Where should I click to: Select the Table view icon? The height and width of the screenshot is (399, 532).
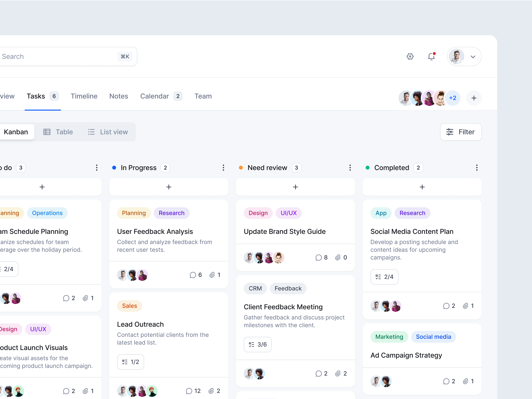pyautogui.click(x=47, y=132)
